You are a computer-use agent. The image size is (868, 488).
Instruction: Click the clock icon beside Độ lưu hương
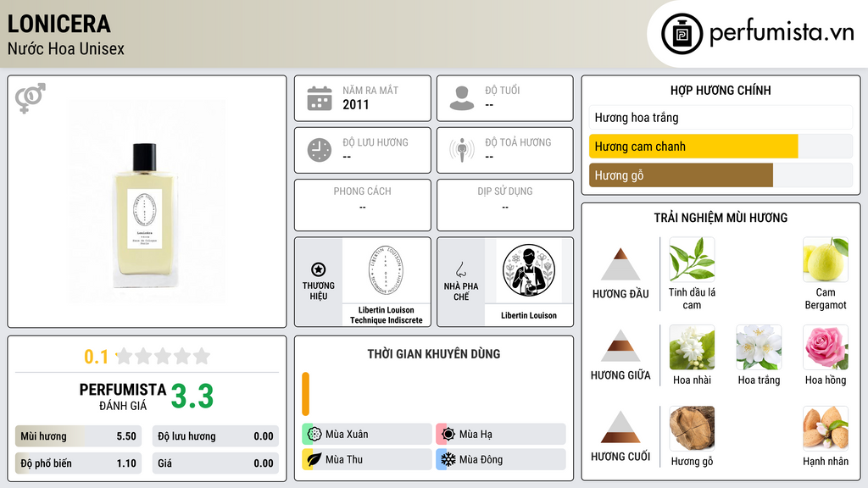coord(320,150)
